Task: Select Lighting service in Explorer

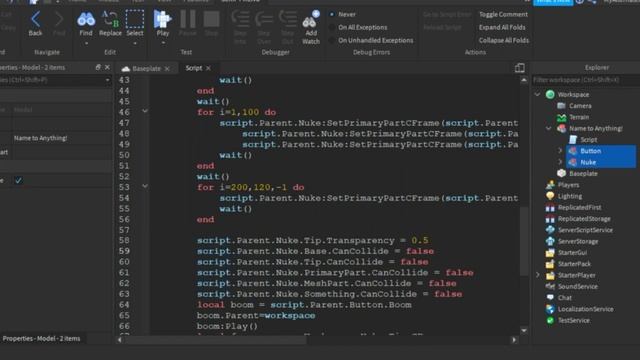Action: click(570, 196)
